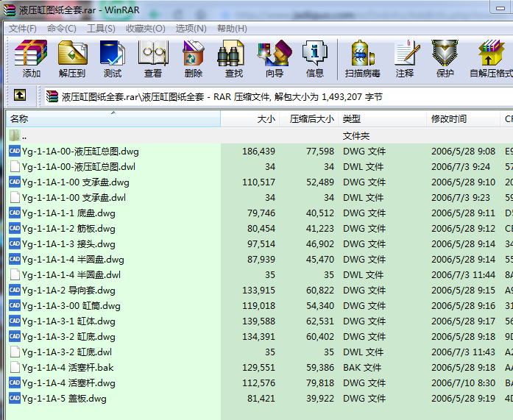The image size is (513, 420).
Task: Click size value 186,439
Action: click(x=258, y=151)
